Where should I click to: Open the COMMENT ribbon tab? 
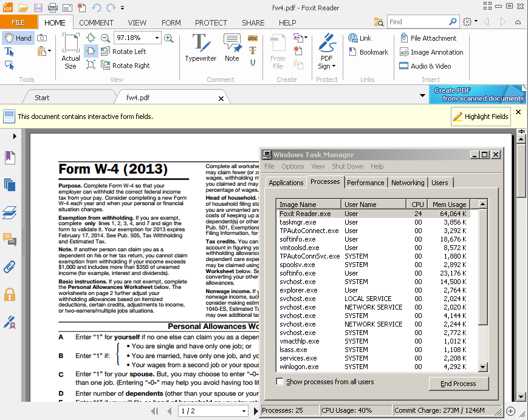[x=97, y=22]
